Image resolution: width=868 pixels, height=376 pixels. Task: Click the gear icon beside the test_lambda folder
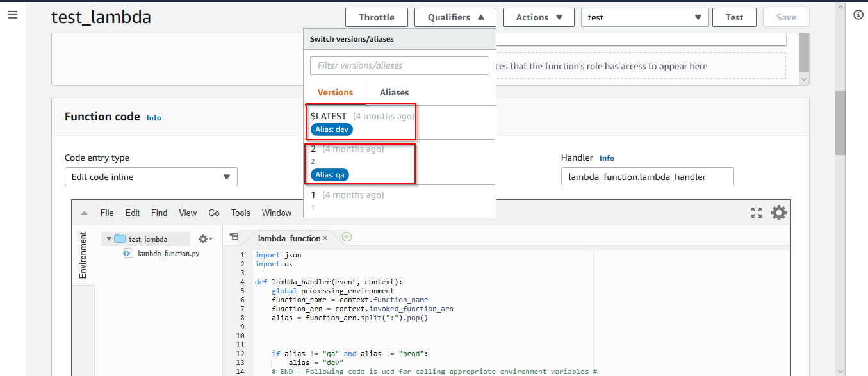(x=202, y=238)
